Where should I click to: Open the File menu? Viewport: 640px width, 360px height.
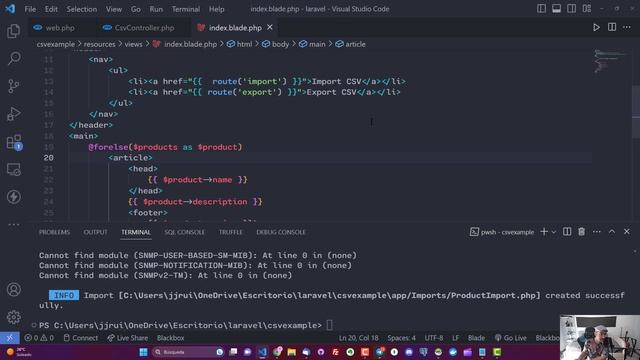(x=30, y=9)
